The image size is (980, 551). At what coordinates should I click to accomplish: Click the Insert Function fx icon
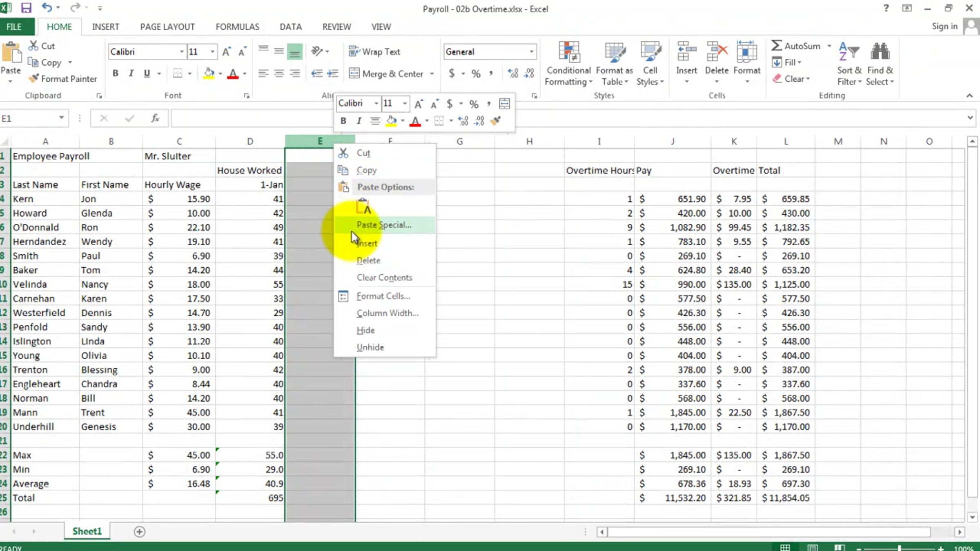(x=155, y=118)
